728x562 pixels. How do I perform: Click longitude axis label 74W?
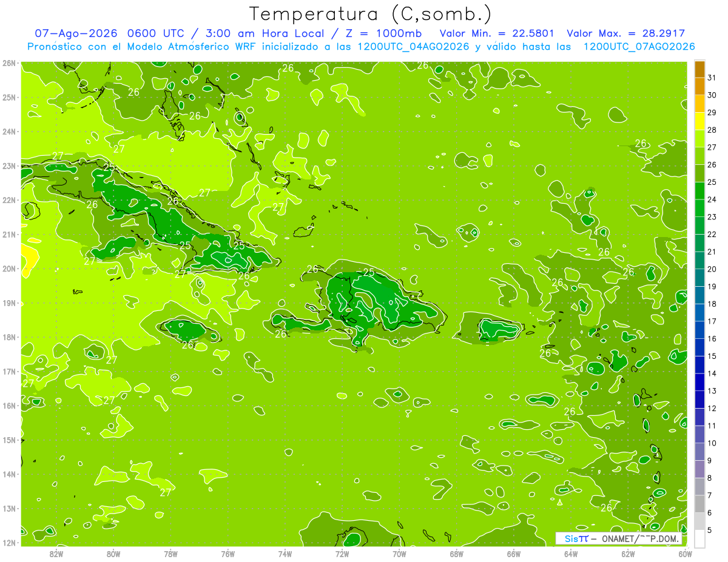point(285,554)
